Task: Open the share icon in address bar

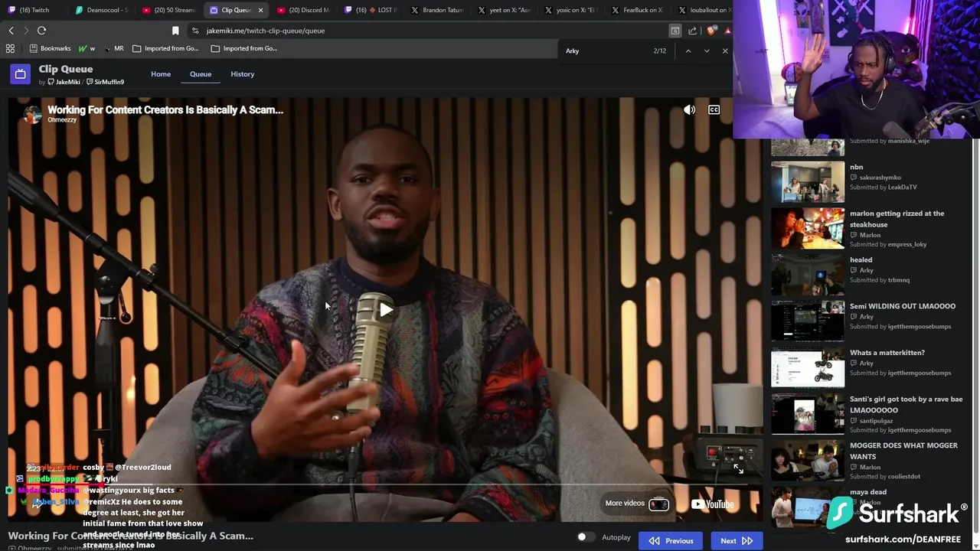Action: click(x=693, y=31)
